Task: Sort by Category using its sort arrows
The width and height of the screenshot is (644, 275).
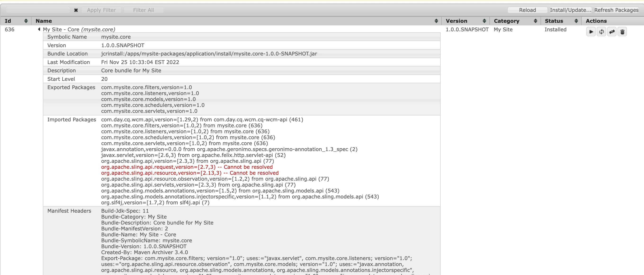Action: tap(535, 21)
